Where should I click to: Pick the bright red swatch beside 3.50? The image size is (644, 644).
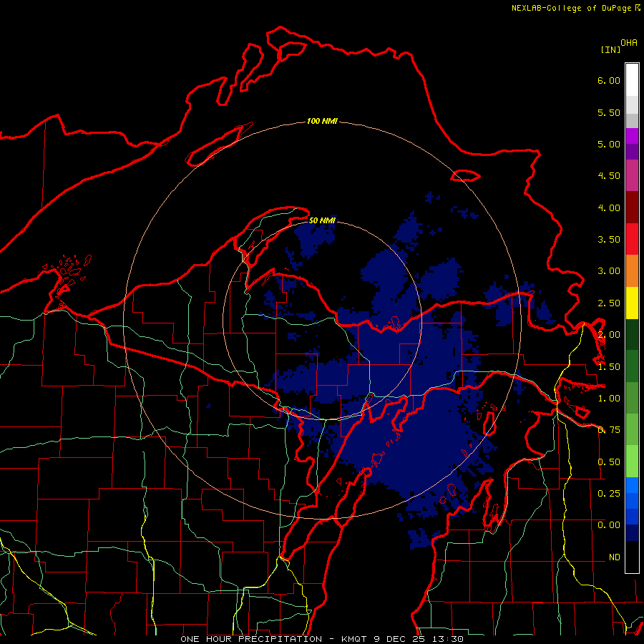click(x=632, y=239)
